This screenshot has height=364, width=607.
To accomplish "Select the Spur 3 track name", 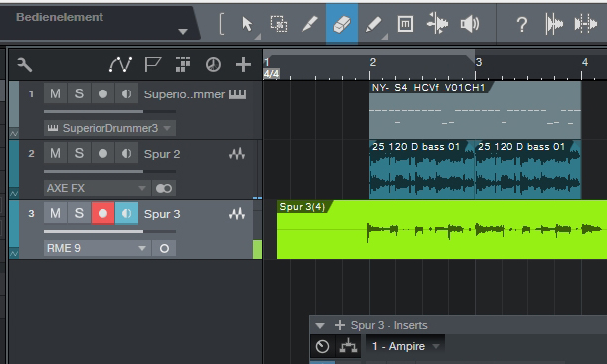I will click(x=162, y=214).
